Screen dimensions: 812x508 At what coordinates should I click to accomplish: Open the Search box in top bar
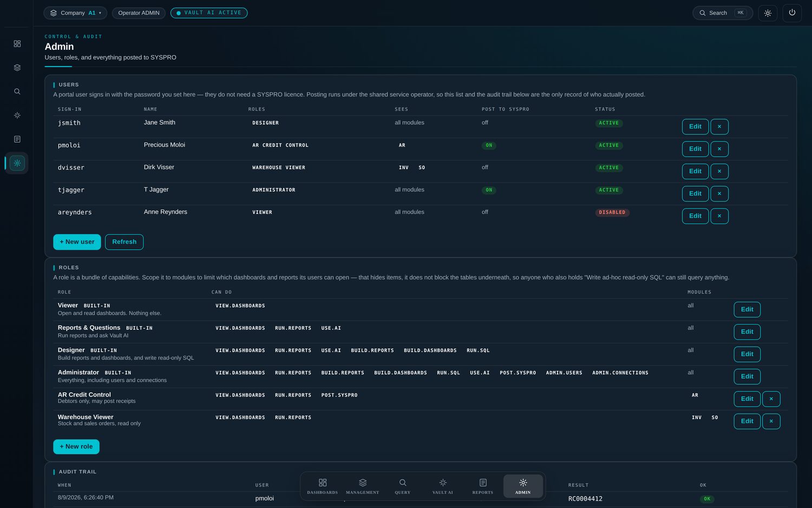(x=722, y=13)
